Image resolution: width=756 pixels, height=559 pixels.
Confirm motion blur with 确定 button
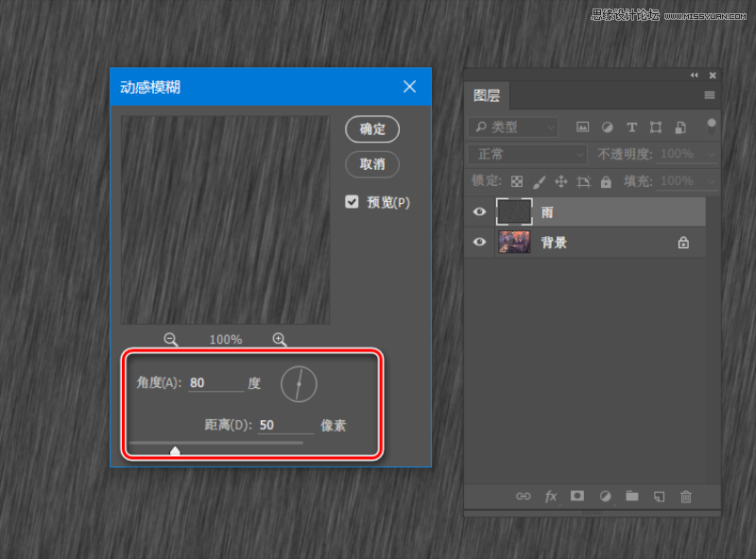tap(371, 129)
